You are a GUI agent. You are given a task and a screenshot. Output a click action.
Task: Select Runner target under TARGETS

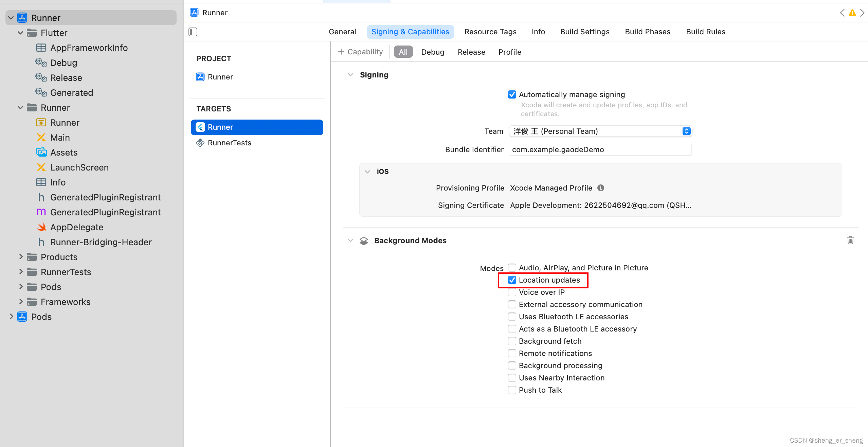[x=257, y=127]
